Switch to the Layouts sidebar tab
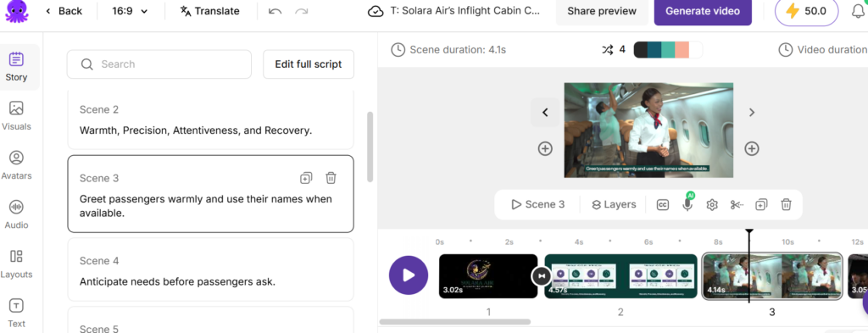Screen dimensions: 868x333 pyautogui.click(x=17, y=264)
